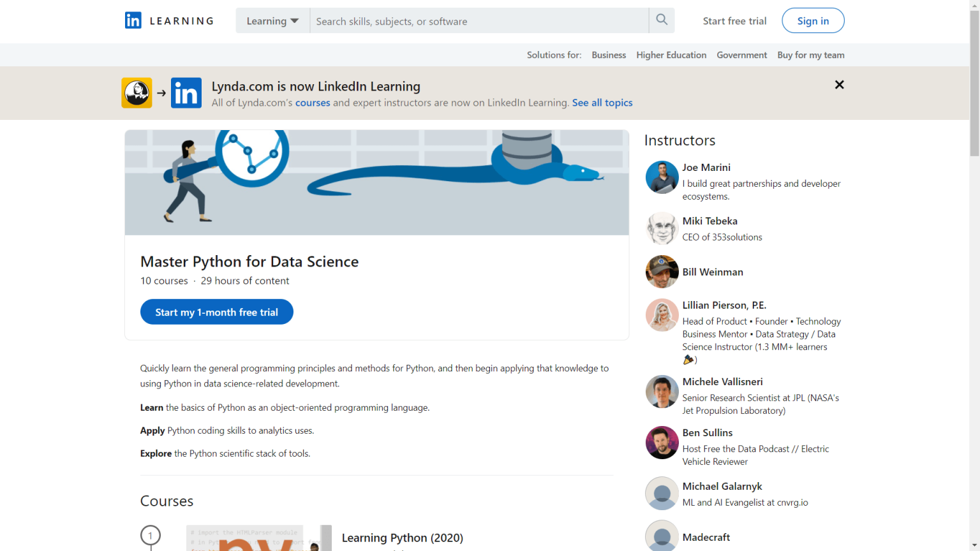The image size is (980, 551).
Task: Select the Government solutions option
Action: click(741, 55)
